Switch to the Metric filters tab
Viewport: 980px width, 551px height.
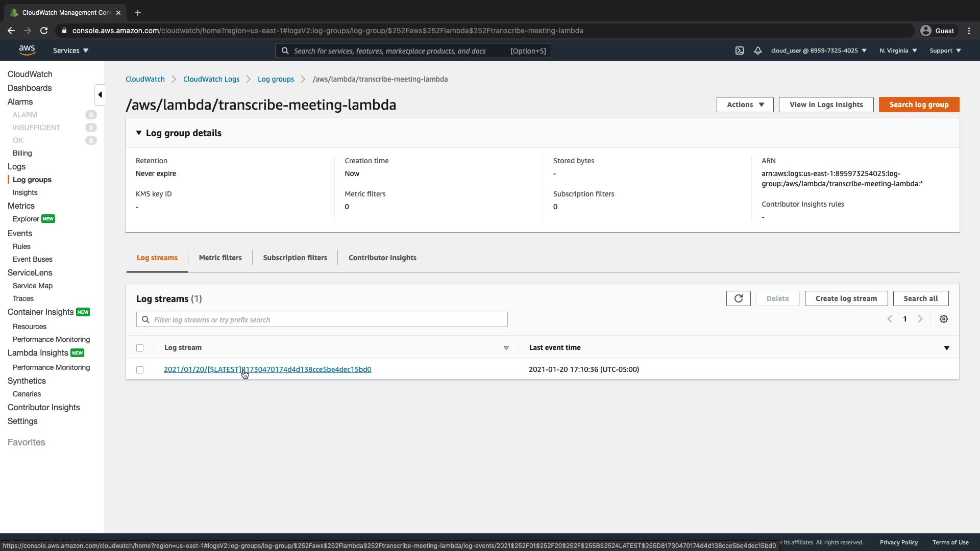click(x=220, y=258)
